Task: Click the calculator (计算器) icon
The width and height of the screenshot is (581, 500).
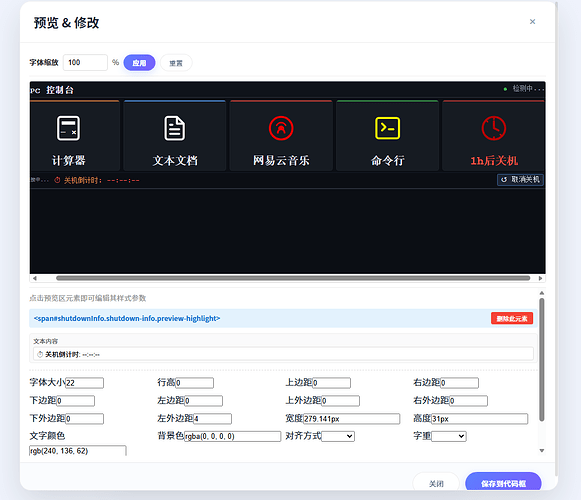Action: (x=68, y=128)
